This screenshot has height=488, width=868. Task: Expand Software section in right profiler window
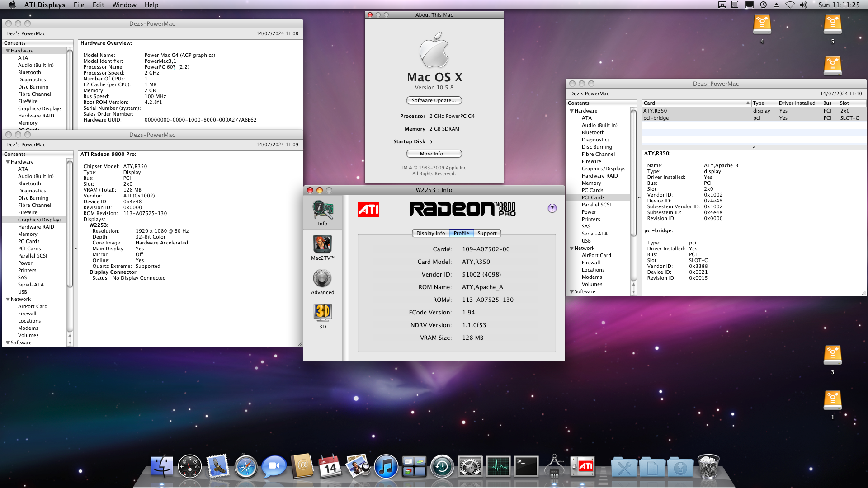(x=571, y=291)
